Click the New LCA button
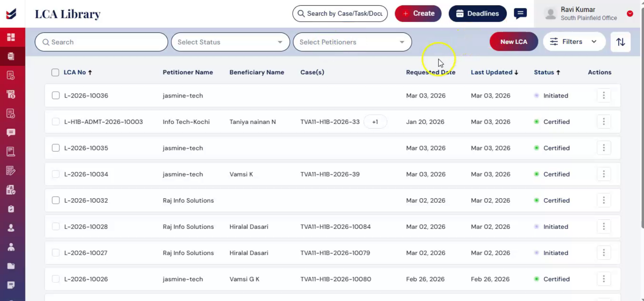Image resolution: width=644 pixels, height=301 pixels. [x=514, y=42]
